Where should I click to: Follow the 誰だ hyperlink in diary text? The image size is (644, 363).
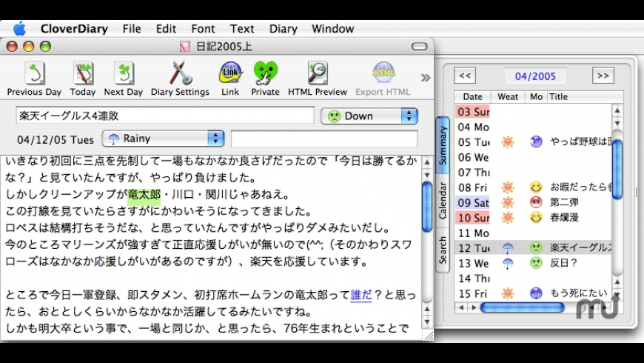point(360,295)
